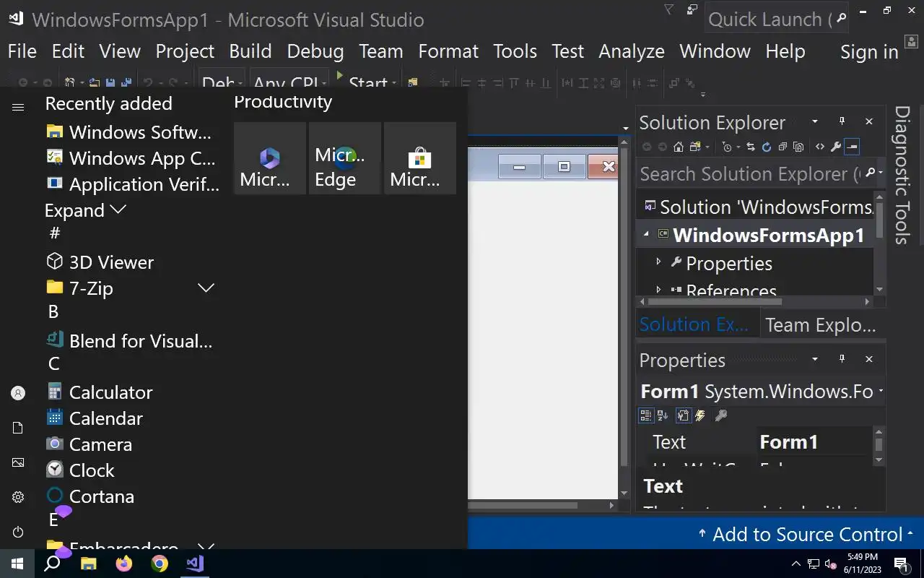924x578 pixels.
Task: Click Sync with Active Document icon
Action: (x=751, y=147)
